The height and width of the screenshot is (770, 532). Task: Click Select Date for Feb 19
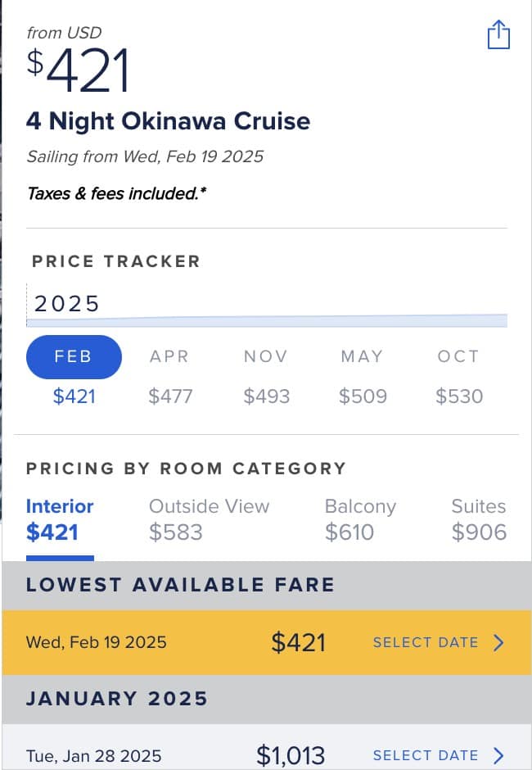[426, 642]
